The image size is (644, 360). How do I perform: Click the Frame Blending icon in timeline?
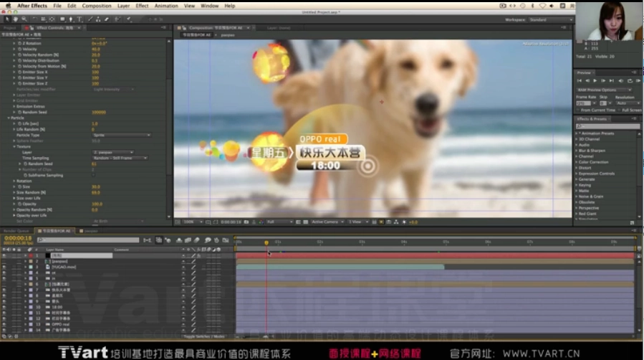(188, 240)
